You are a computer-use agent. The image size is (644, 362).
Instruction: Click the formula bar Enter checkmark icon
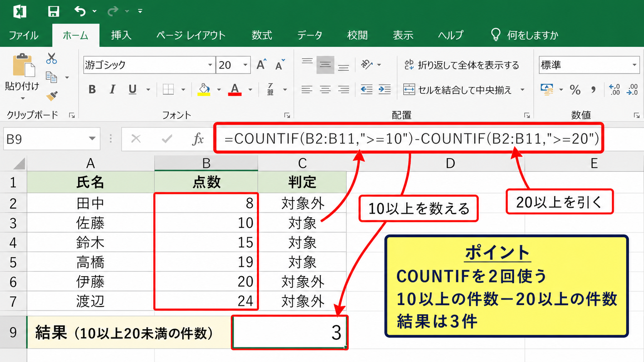(167, 139)
